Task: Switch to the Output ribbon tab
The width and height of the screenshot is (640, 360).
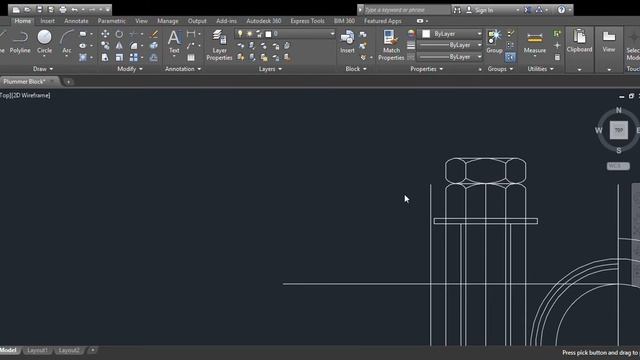Action: 197,21
